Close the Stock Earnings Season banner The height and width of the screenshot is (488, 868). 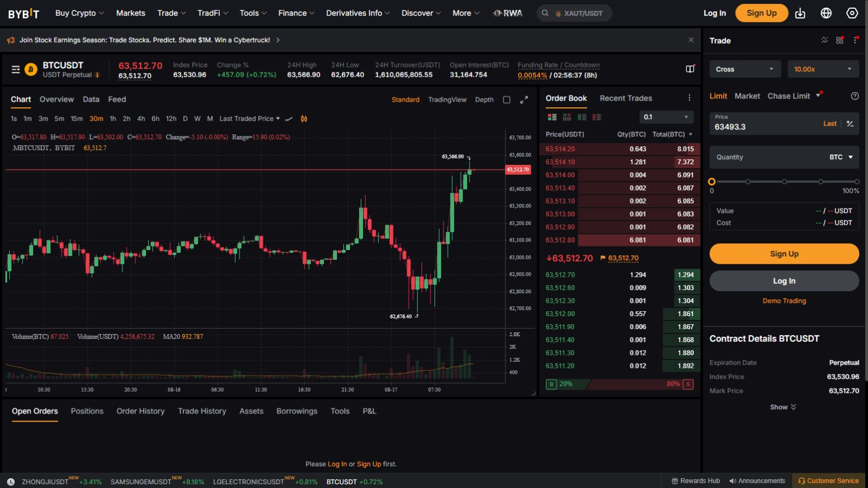(x=691, y=40)
